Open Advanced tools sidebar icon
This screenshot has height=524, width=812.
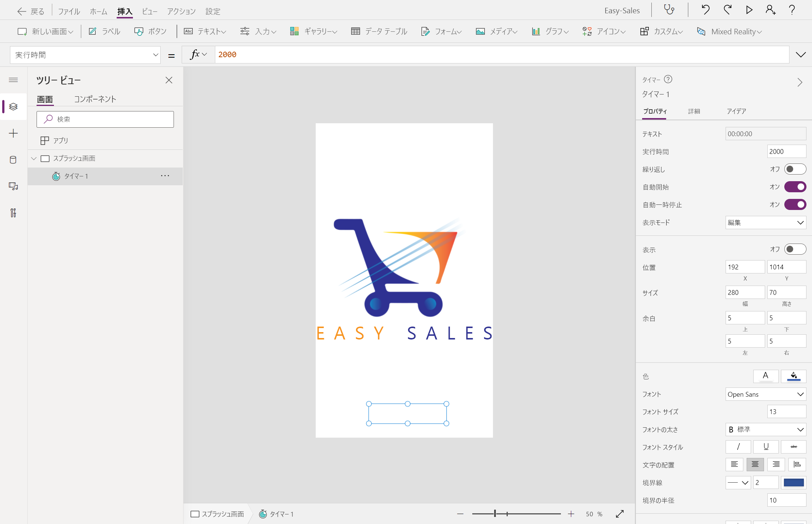pyautogui.click(x=13, y=213)
